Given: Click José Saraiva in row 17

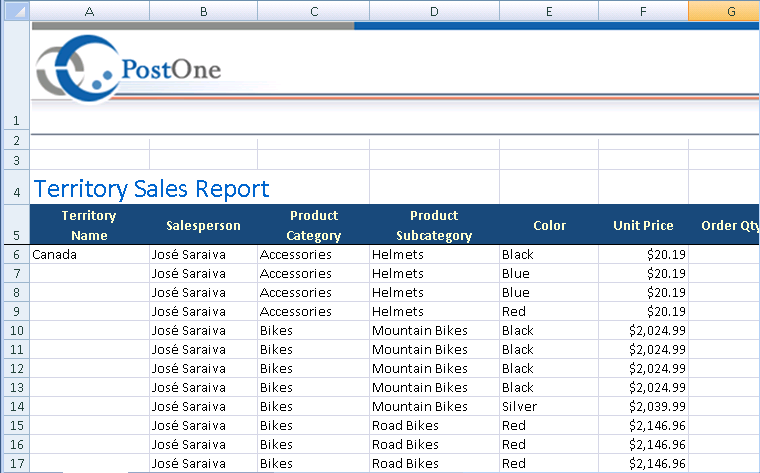Looking at the screenshot, I should pos(204,463).
